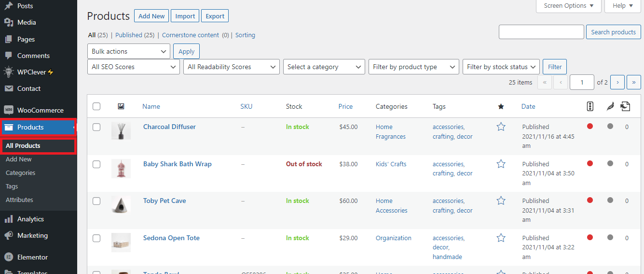Click the WPClever lightbulb icon
This screenshot has width=644, height=274.
click(x=9, y=72)
